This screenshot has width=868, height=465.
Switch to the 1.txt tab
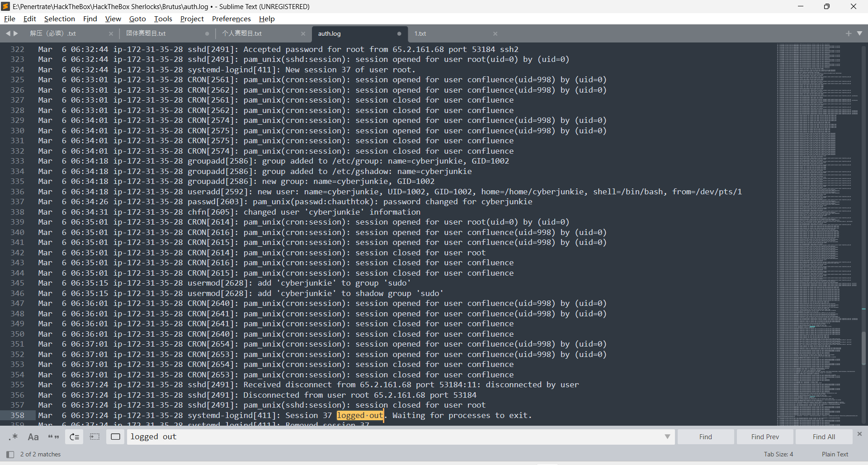420,33
